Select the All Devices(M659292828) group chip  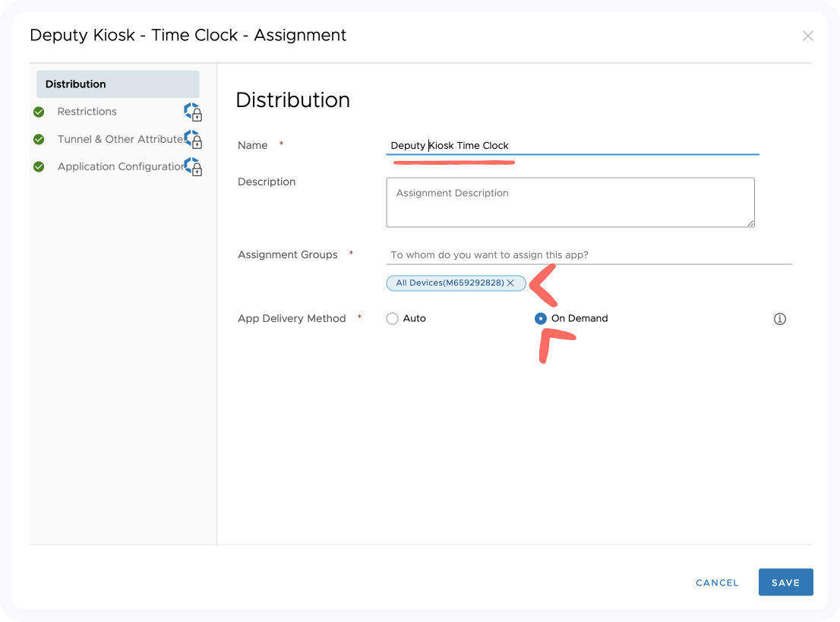456,283
